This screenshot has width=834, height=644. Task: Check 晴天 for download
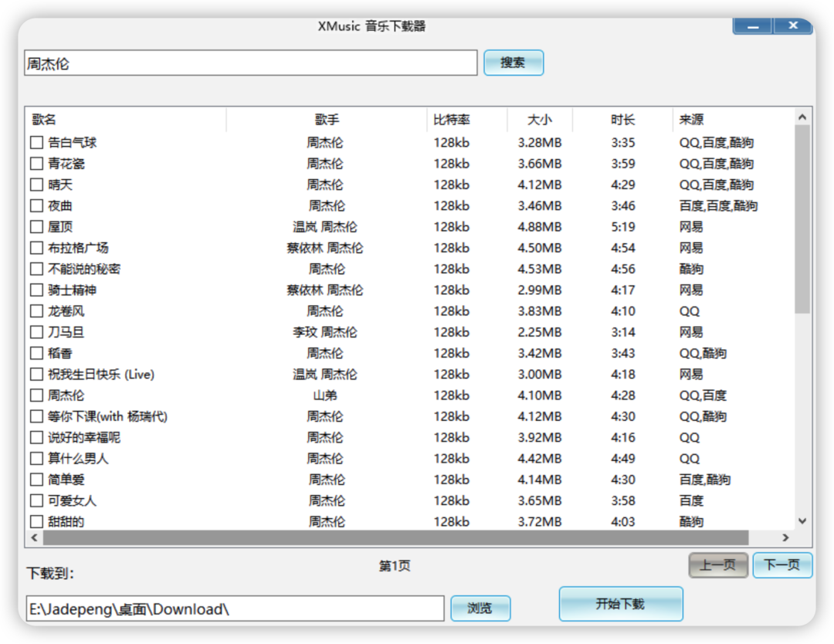point(36,185)
